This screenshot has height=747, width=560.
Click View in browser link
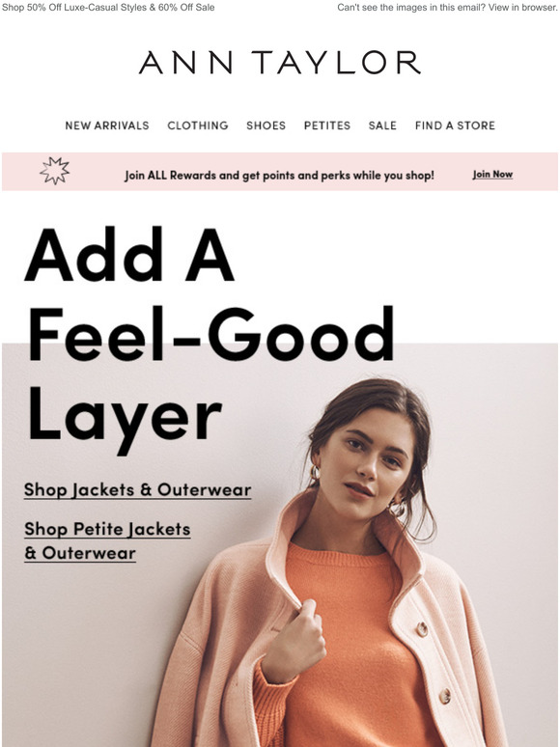pyautogui.click(x=527, y=7)
